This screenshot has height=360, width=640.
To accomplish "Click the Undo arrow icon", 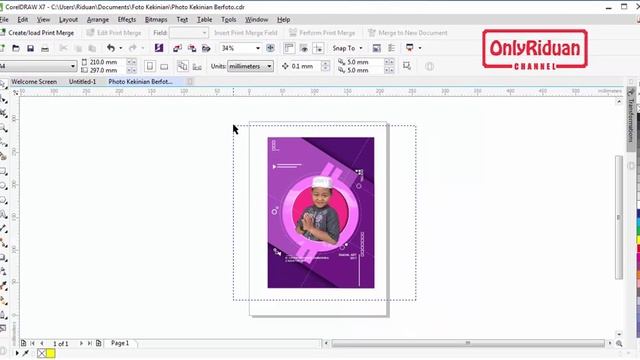I will tap(111, 48).
